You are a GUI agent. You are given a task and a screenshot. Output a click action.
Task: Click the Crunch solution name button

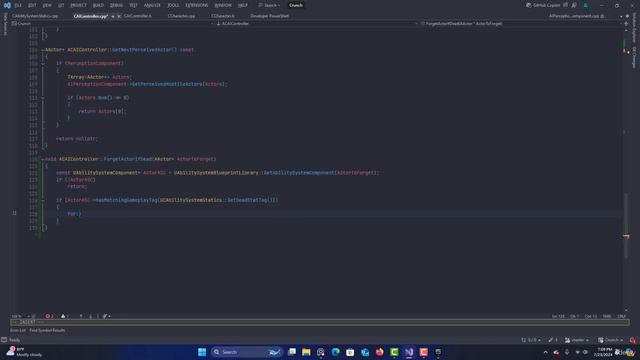pos(296,5)
